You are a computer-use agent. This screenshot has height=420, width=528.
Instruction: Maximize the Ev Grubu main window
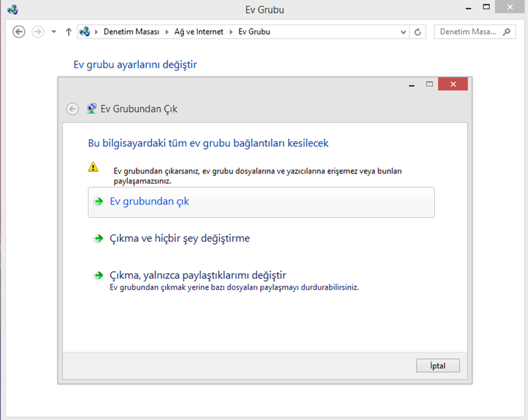486,7
